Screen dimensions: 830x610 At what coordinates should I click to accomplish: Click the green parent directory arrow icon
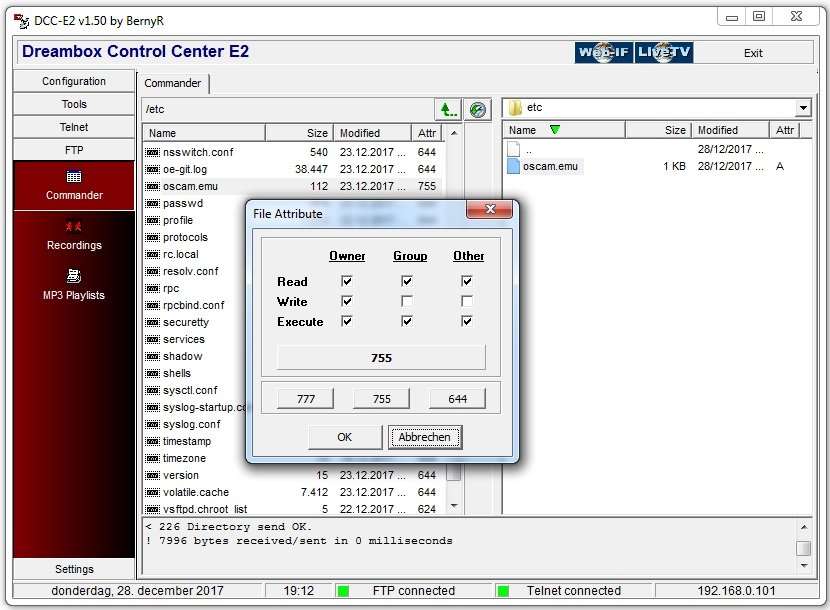point(447,109)
